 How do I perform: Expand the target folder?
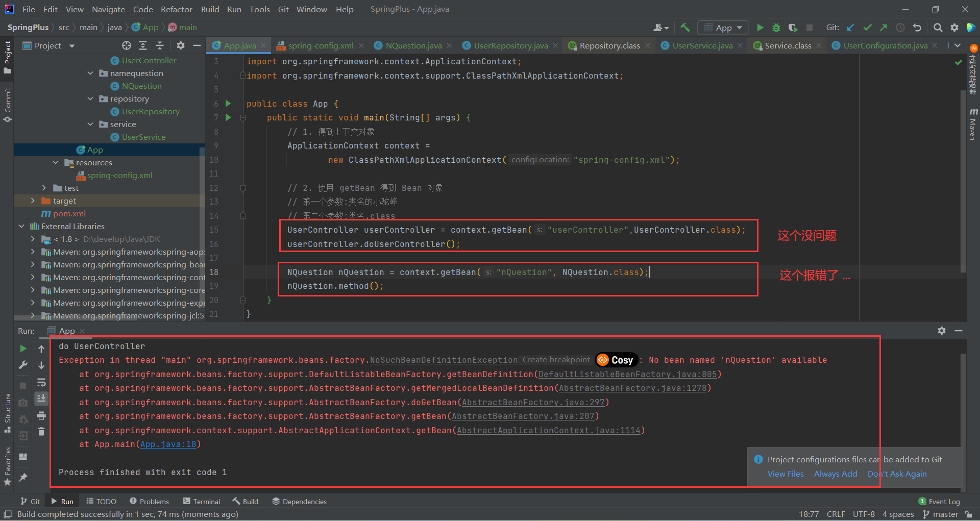pos(33,201)
